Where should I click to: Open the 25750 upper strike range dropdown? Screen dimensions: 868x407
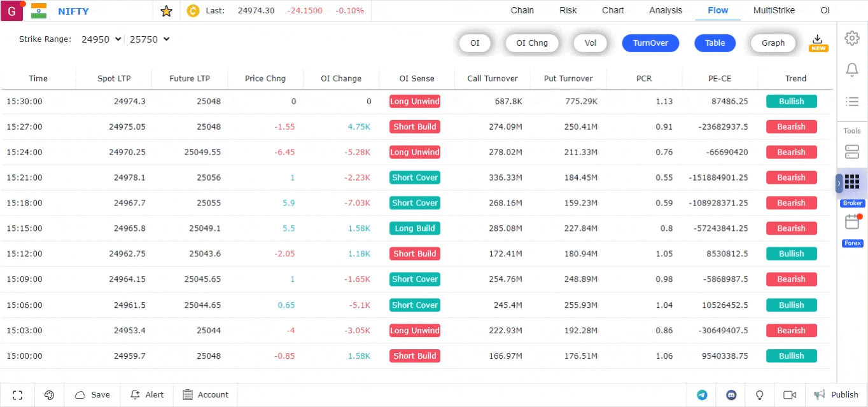[150, 39]
